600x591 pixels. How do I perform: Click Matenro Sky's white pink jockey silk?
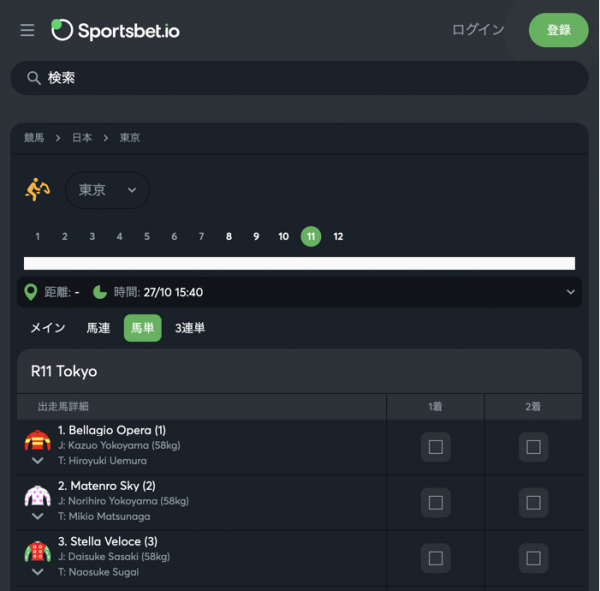coord(38,496)
